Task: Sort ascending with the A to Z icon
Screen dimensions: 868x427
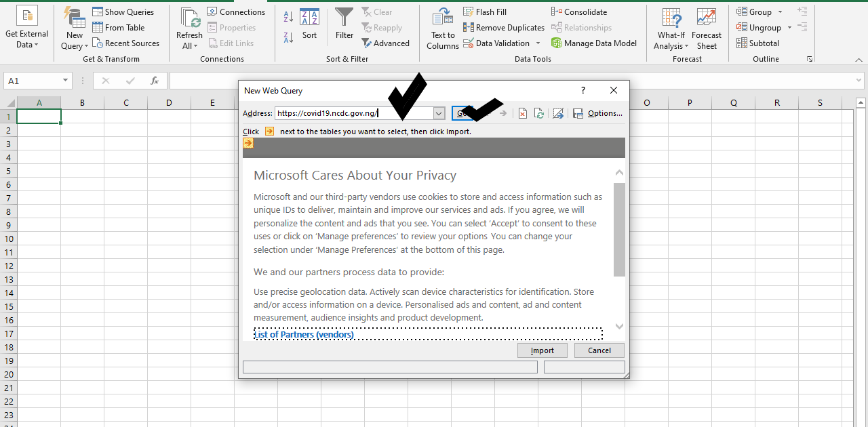Action: point(288,16)
